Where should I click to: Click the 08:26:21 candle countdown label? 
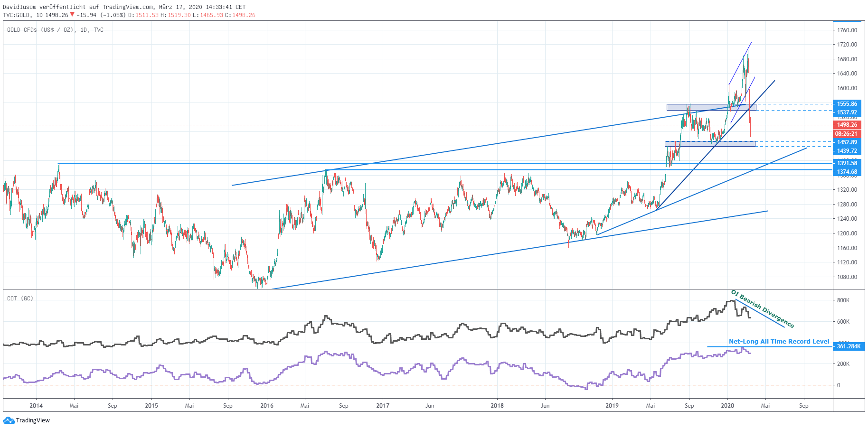point(847,134)
